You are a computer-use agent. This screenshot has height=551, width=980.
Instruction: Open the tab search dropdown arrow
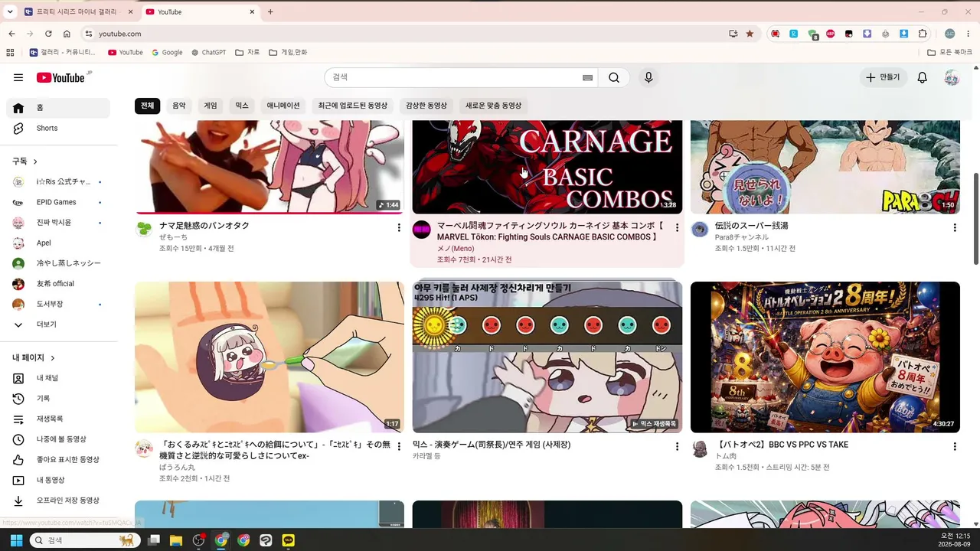point(10,11)
